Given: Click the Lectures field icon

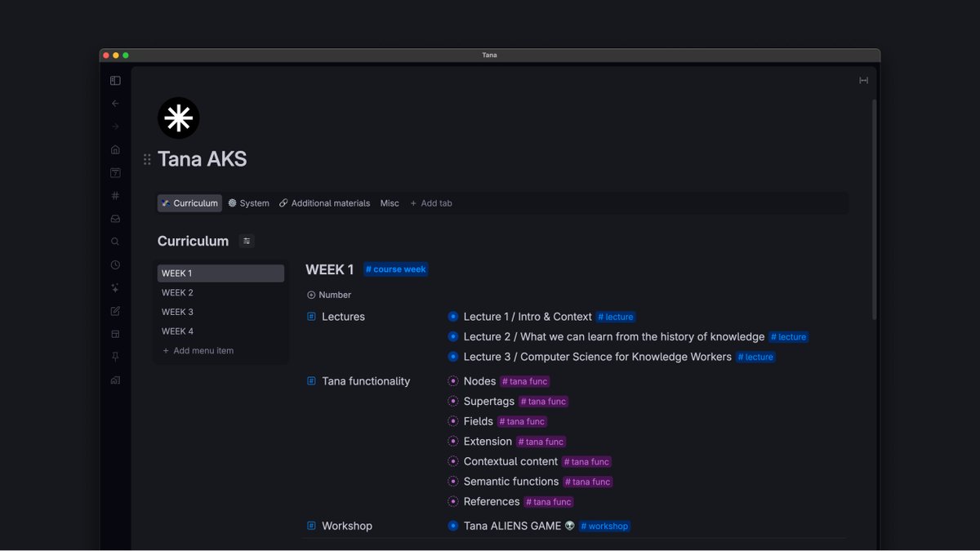Looking at the screenshot, I should pos(311,317).
